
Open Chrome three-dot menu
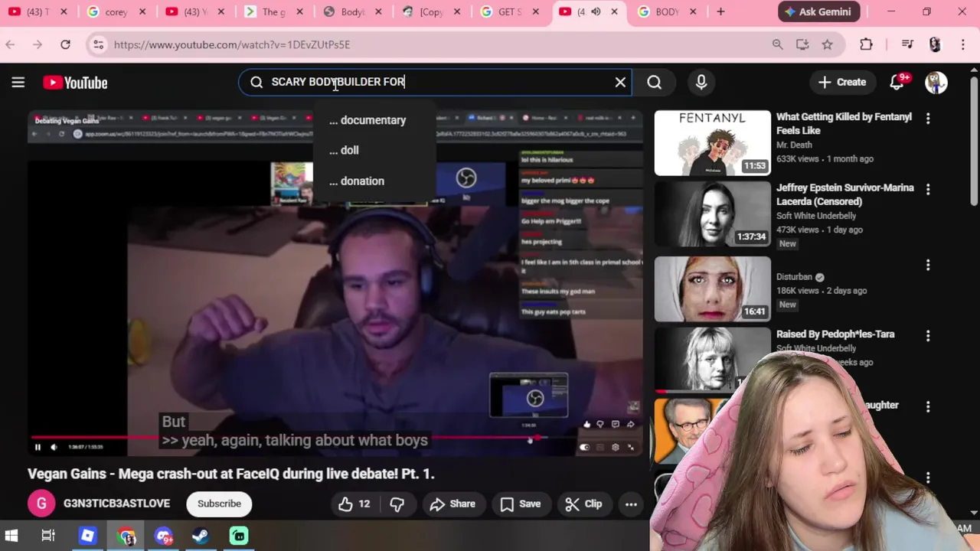963,44
